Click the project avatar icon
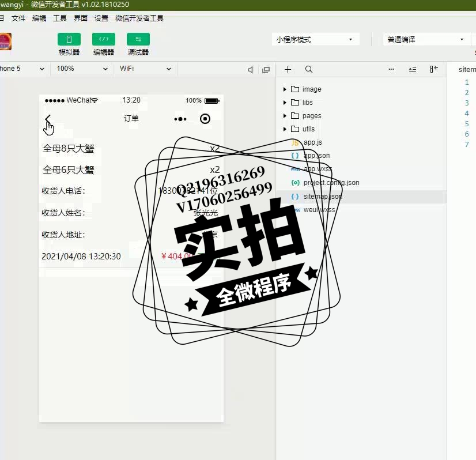The image size is (476, 460). point(5,42)
